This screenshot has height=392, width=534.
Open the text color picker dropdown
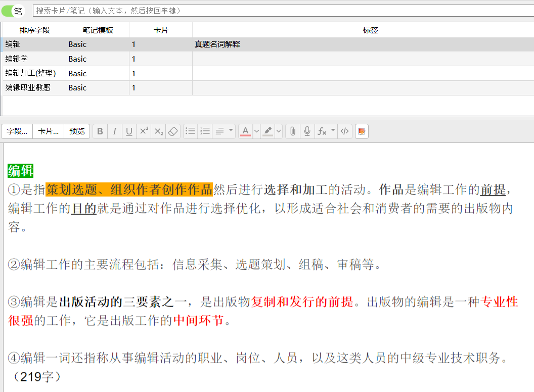point(257,131)
